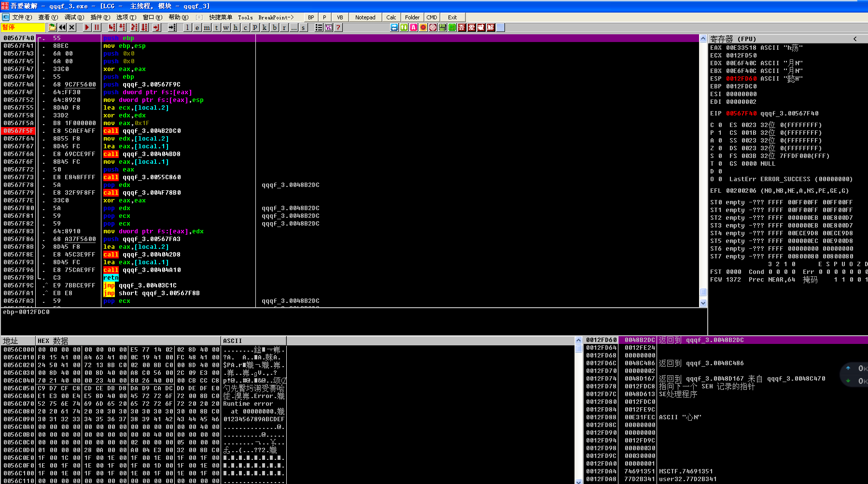Open the 调试(D) menu

tap(74, 17)
